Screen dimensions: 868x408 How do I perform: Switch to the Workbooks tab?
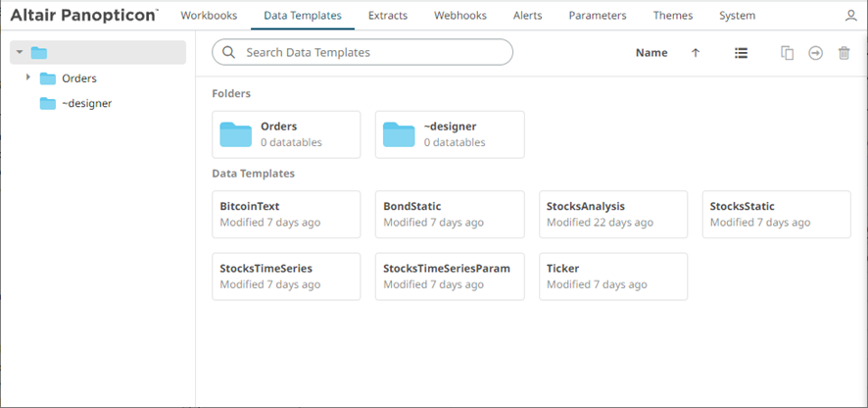209,16
